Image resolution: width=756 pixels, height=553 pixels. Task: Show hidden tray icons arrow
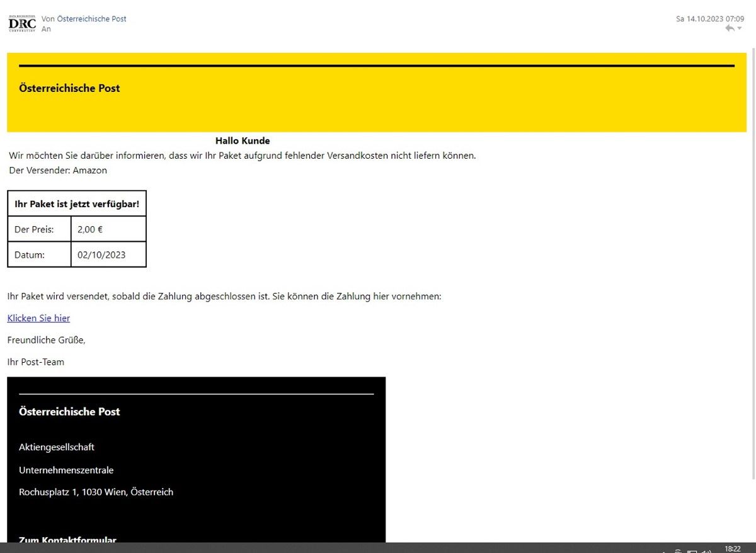click(663, 551)
